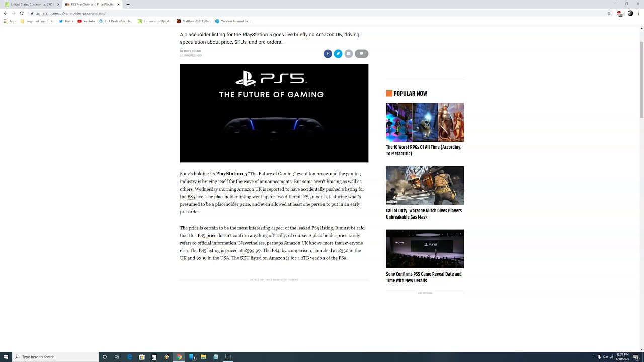The height and width of the screenshot is (362, 644).
Task: Open the blue phone-style taskbar app with badge
Action: (191, 357)
